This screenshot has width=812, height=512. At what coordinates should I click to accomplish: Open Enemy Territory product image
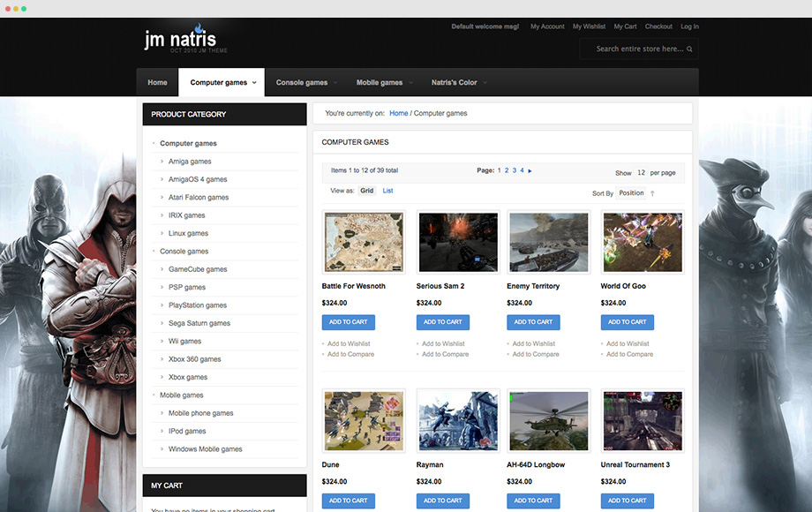pyautogui.click(x=549, y=242)
